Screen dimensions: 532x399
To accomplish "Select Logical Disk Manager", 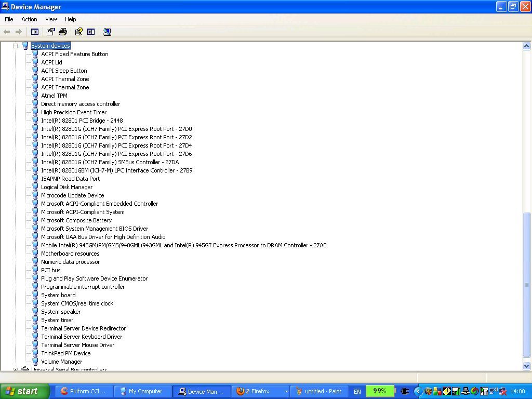I will (x=66, y=187).
